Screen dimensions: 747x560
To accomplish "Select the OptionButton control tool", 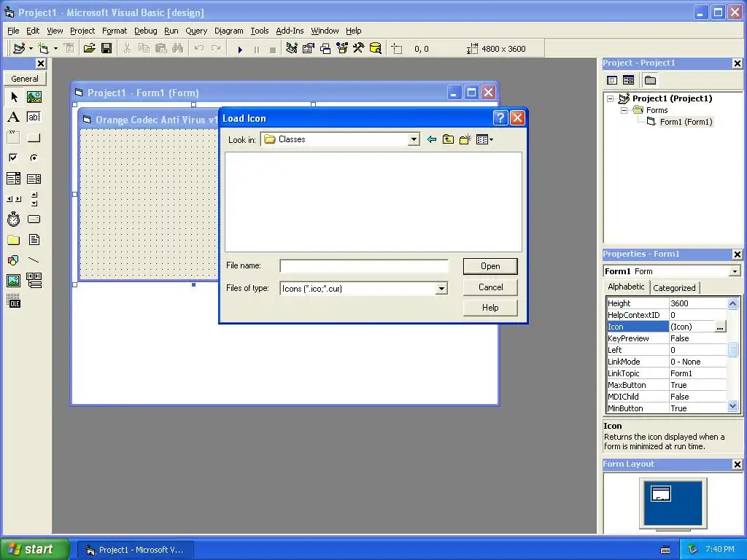I will [x=34, y=157].
